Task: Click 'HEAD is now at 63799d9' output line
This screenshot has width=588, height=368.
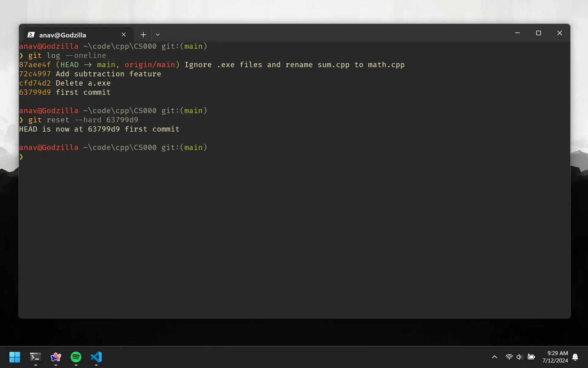Action: coord(99,129)
